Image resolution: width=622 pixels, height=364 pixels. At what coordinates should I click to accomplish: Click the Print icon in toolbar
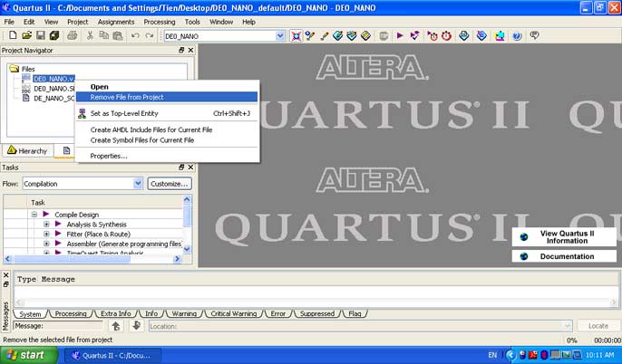point(72,35)
